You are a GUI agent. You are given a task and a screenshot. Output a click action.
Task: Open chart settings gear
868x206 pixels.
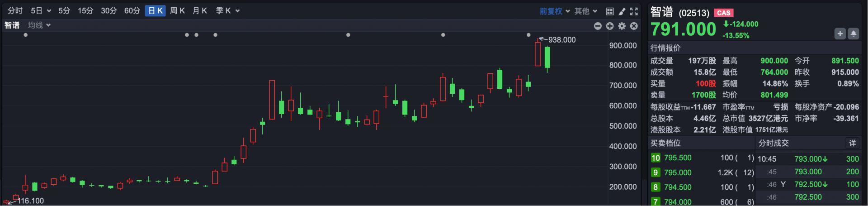pyautogui.click(x=622, y=26)
